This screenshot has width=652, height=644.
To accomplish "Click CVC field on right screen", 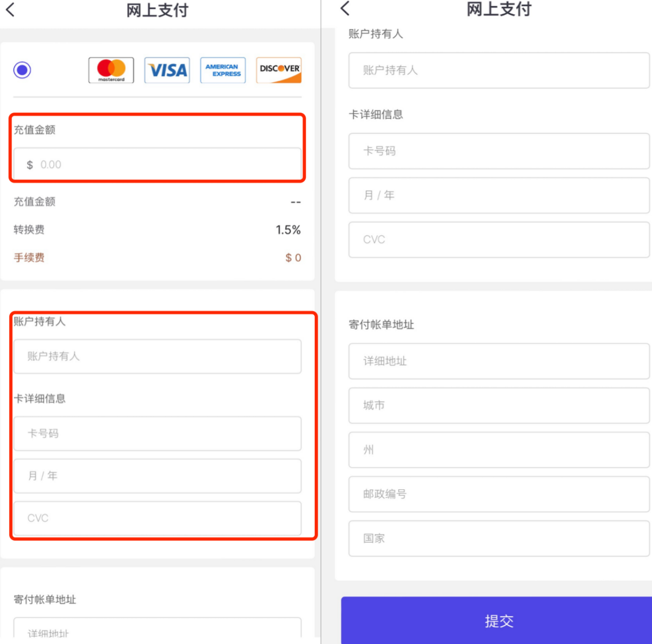I will click(x=499, y=240).
